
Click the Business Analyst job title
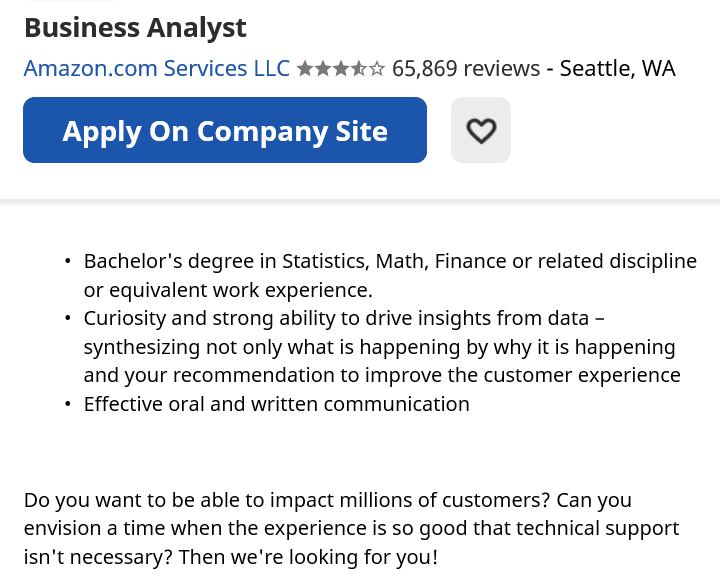(135, 27)
